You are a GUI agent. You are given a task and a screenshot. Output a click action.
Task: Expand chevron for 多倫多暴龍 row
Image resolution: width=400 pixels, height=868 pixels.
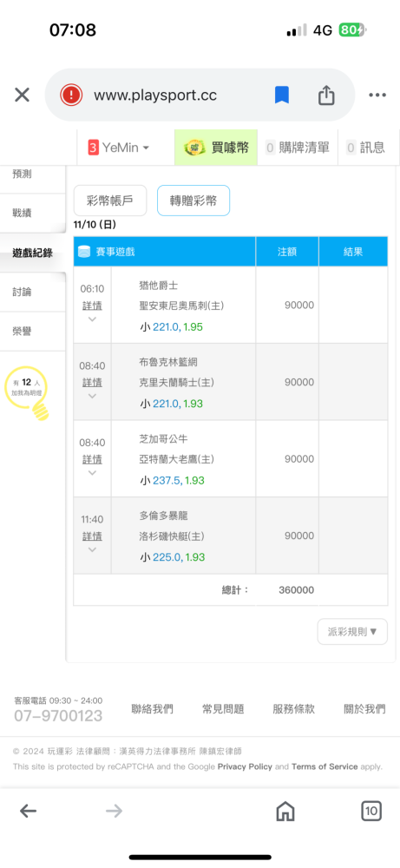point(92,549)
